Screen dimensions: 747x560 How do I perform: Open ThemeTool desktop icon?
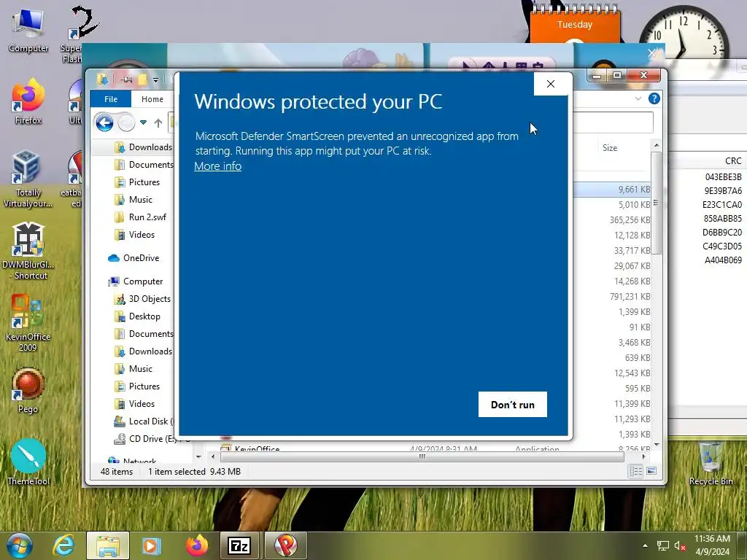28,462
